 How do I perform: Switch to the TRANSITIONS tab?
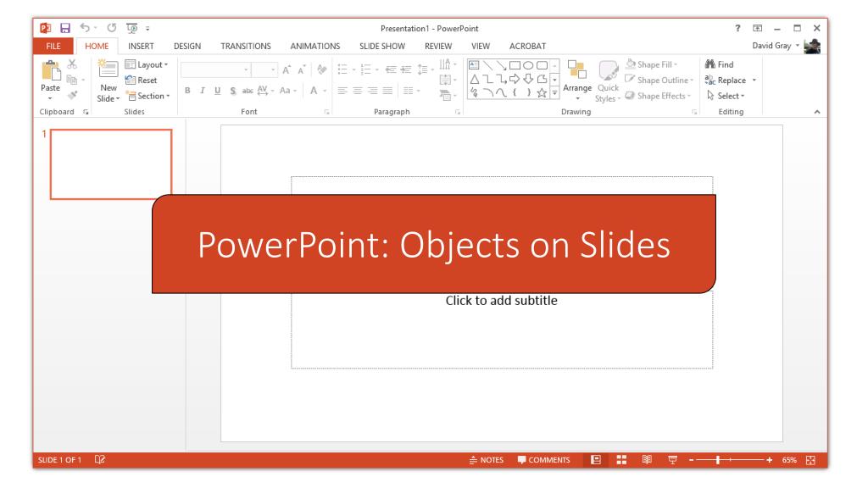(x=246, y=46)
